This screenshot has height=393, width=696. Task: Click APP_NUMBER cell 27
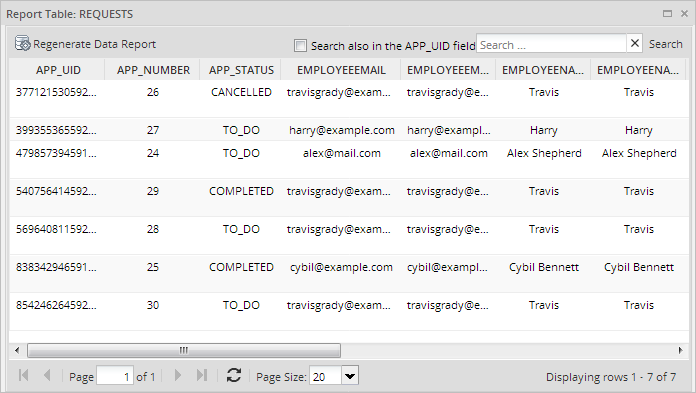(153, 130)
